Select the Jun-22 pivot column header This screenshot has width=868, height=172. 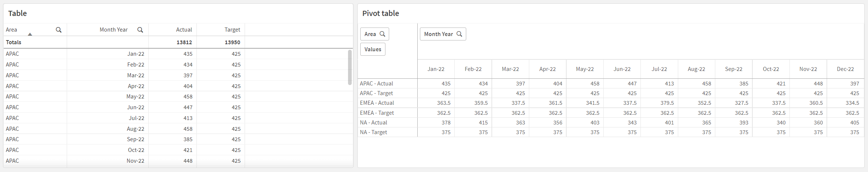pos(622,69)
